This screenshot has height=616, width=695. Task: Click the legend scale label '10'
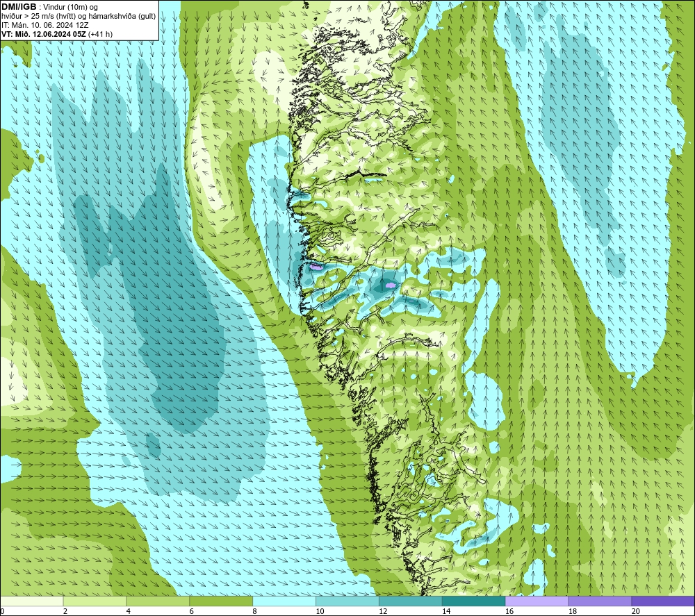(320, 611)
